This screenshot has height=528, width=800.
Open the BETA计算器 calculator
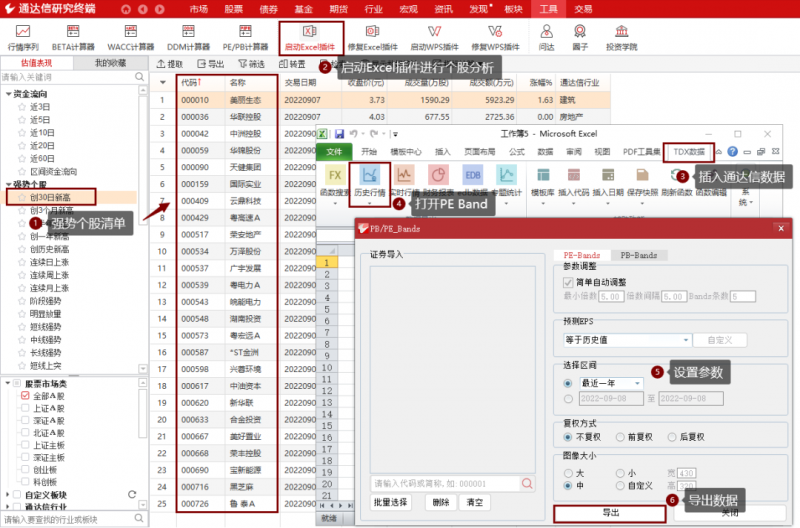point(73,38)
